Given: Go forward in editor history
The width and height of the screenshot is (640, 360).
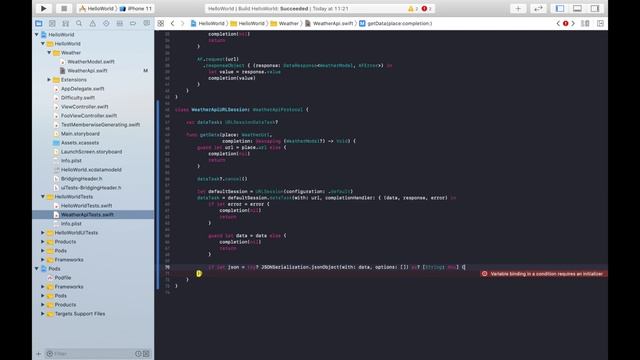Looking at the screenshot, I should coord(182,23).
